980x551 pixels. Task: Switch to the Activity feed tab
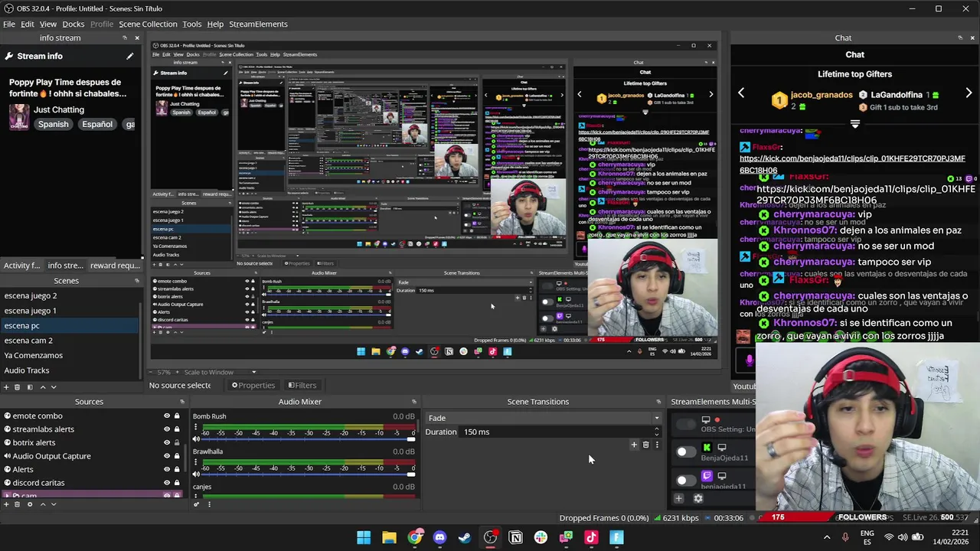tap(21, 266)
